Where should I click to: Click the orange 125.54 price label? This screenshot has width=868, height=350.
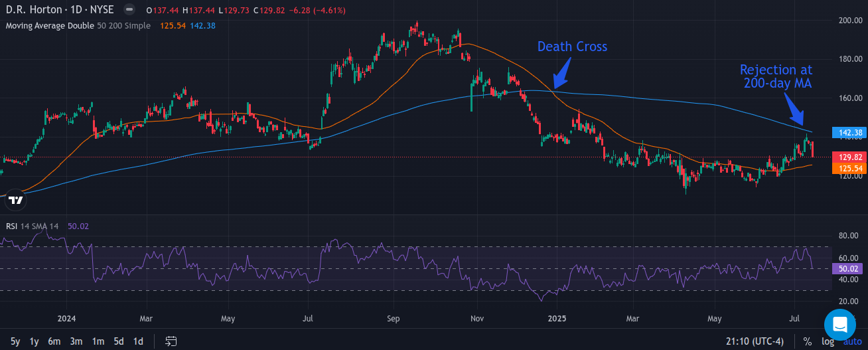tap(848, 169)
